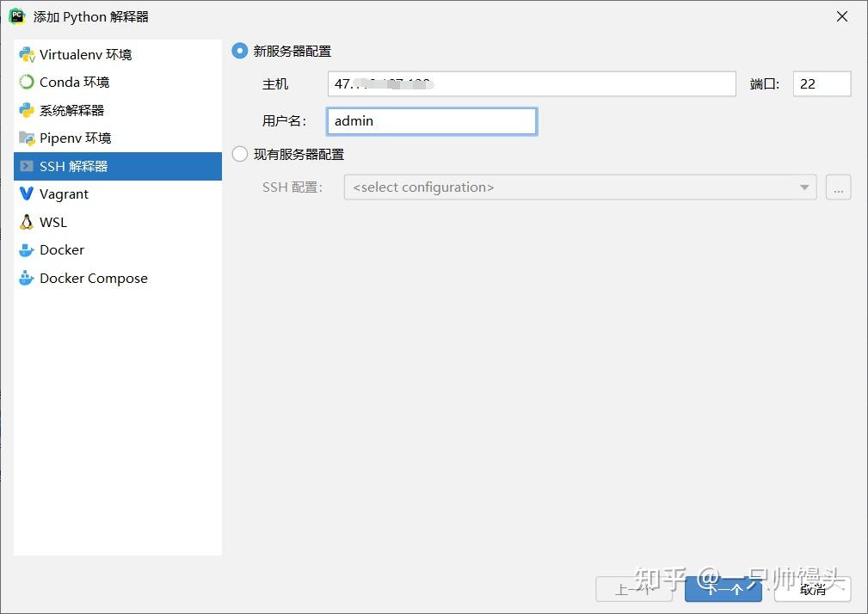Enable the 现有服务器配置 option
868x614 pixels.
(238, 154)
